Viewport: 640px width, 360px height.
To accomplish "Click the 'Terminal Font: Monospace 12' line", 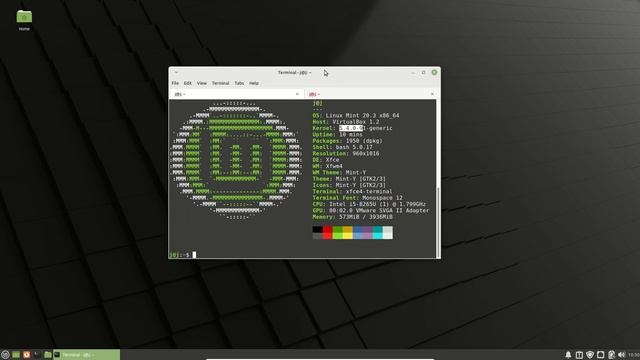I will [358, 198].
